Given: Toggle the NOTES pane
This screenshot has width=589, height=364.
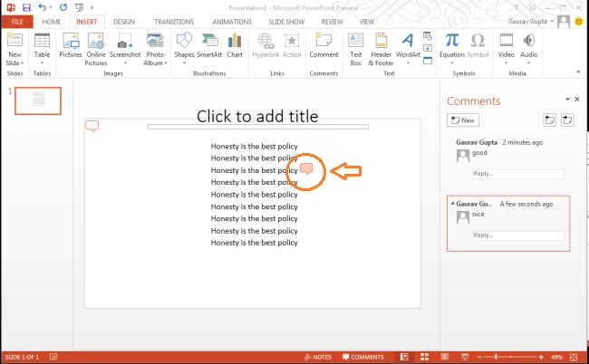Looking at the screenshot, I should (318, 357).
